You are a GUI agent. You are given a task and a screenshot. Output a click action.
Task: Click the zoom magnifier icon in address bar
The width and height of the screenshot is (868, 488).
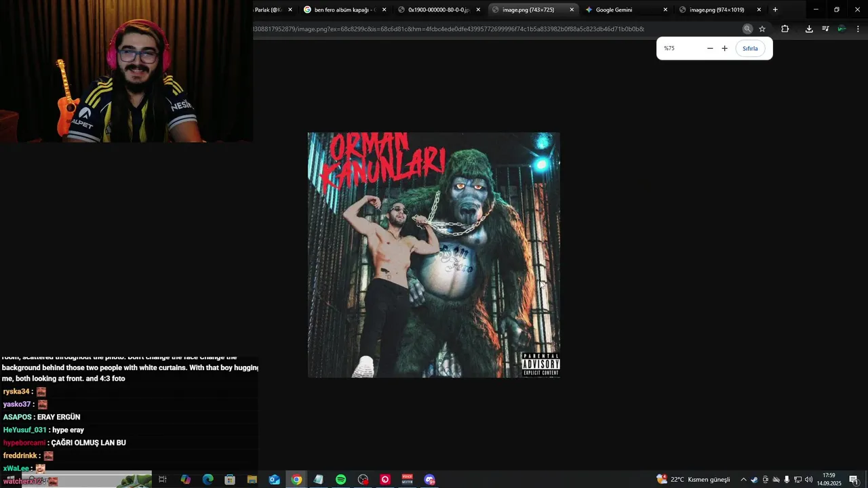tap(747, 29)
